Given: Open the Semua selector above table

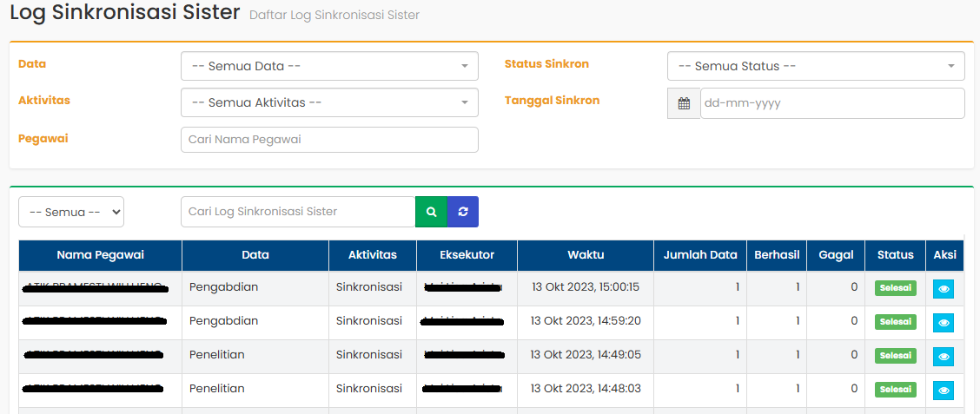Looking at the screenshot, I should [x=71, y=212].
